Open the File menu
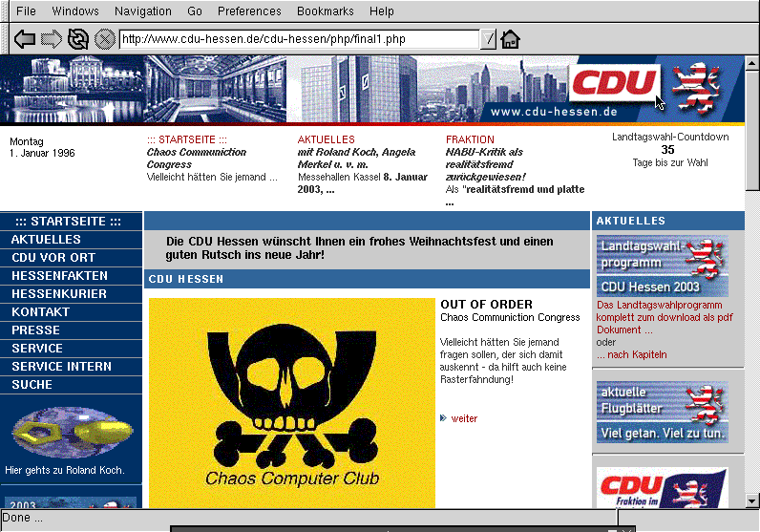 pyautogui.click(x=26, y=11)
